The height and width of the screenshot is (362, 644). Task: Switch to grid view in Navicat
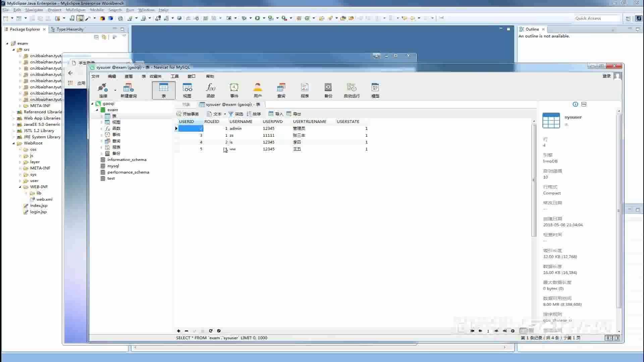pyautogui.click(x=523, y=331)
